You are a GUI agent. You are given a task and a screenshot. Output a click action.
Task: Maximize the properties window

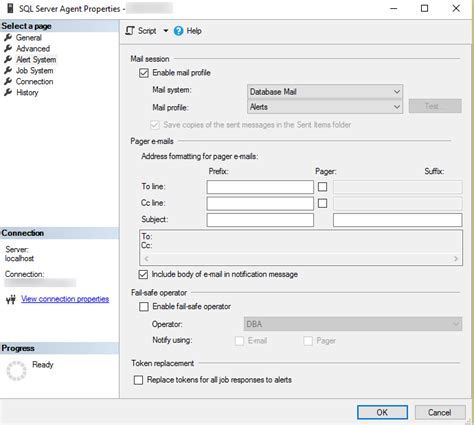(x=424, y=9)
